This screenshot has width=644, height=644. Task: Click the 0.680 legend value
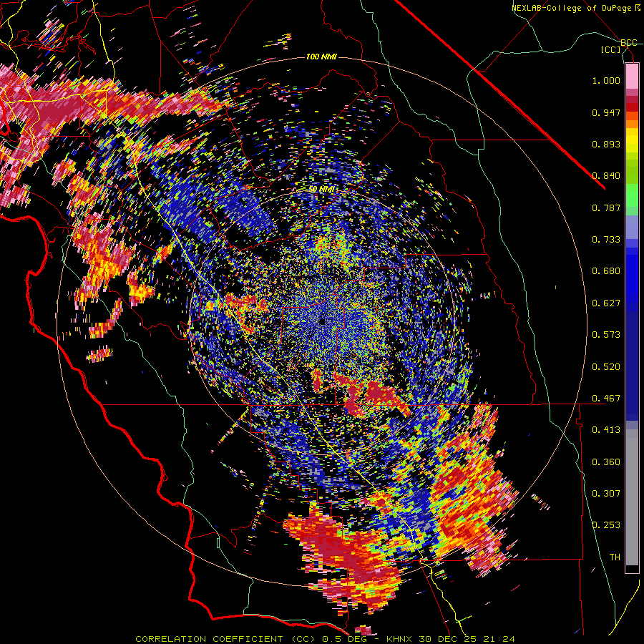tap(606, 271)
